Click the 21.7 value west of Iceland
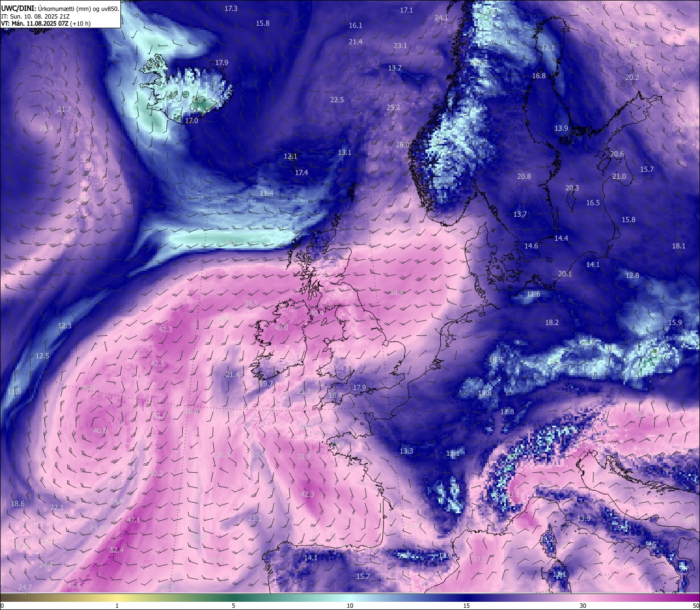Screen dimensions: 700x610 (x=64, y=109)
